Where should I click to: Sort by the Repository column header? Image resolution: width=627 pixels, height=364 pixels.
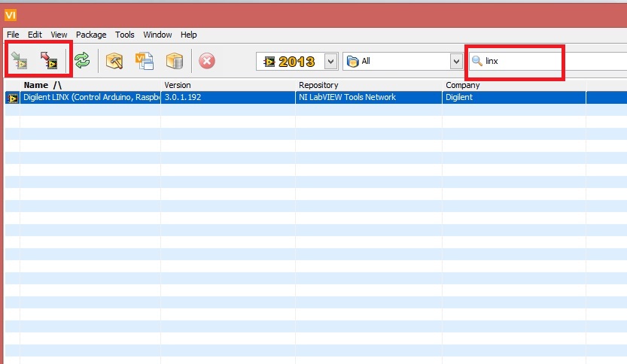(369, 85)
